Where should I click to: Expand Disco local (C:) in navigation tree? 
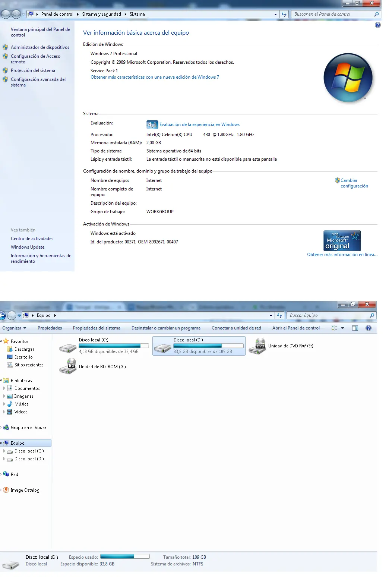pos(4,451)
